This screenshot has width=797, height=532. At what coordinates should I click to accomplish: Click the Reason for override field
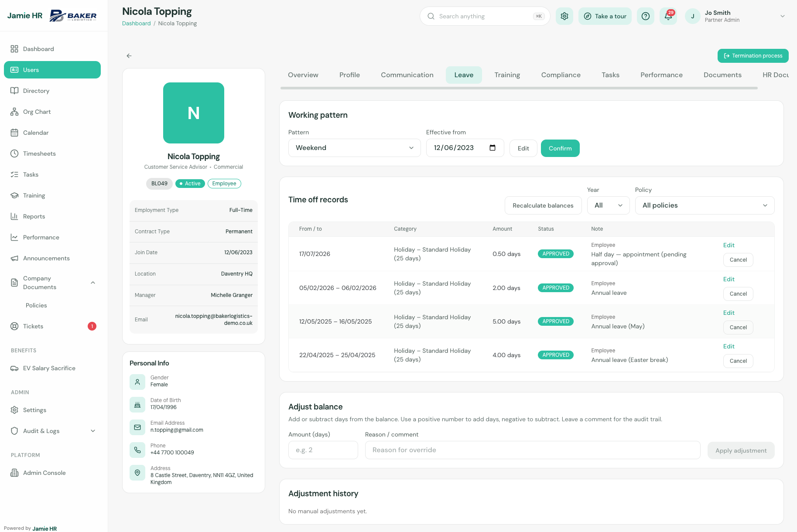click(533, 450)
